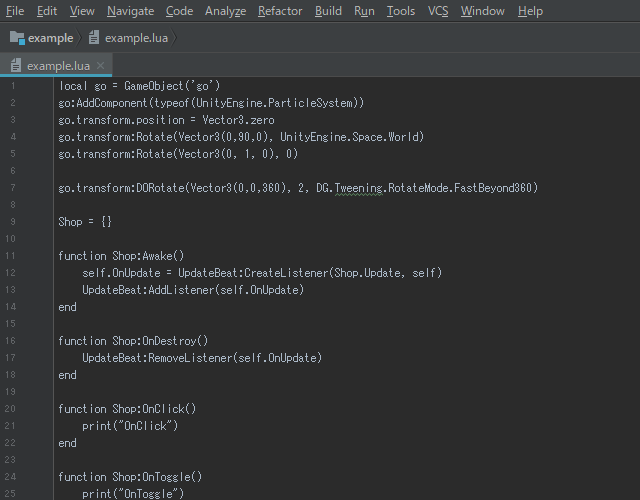Click line number 1 in the gutter
This screenshot has width=640, height=500.
13,86
